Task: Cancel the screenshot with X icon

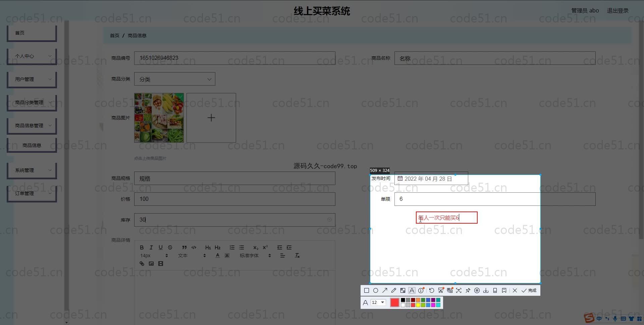Action: point(515,290)
